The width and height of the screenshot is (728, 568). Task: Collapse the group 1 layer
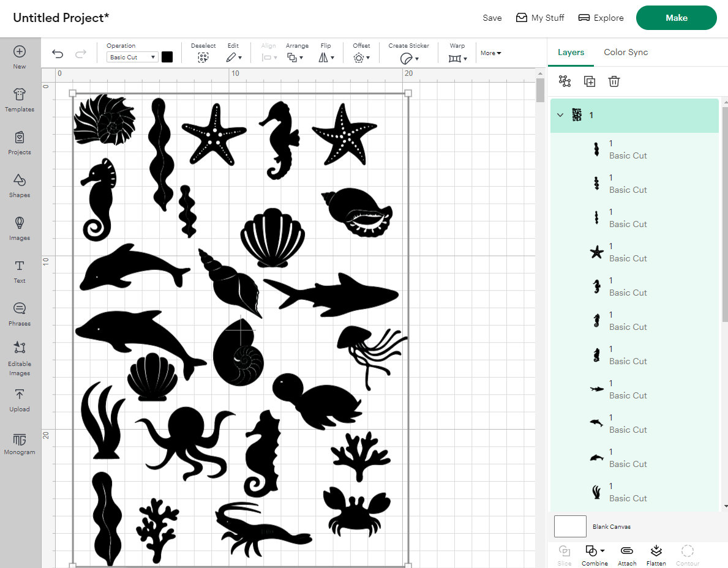click(x=560, y=115)
